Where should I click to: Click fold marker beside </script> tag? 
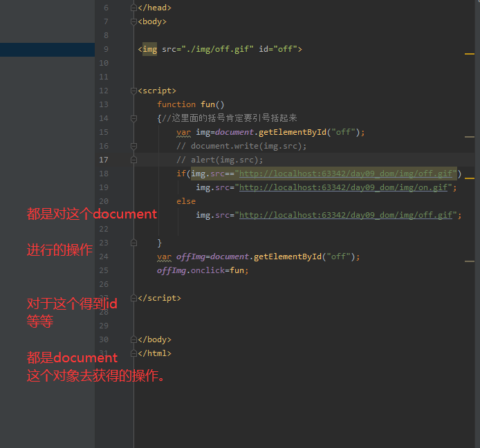133,298
